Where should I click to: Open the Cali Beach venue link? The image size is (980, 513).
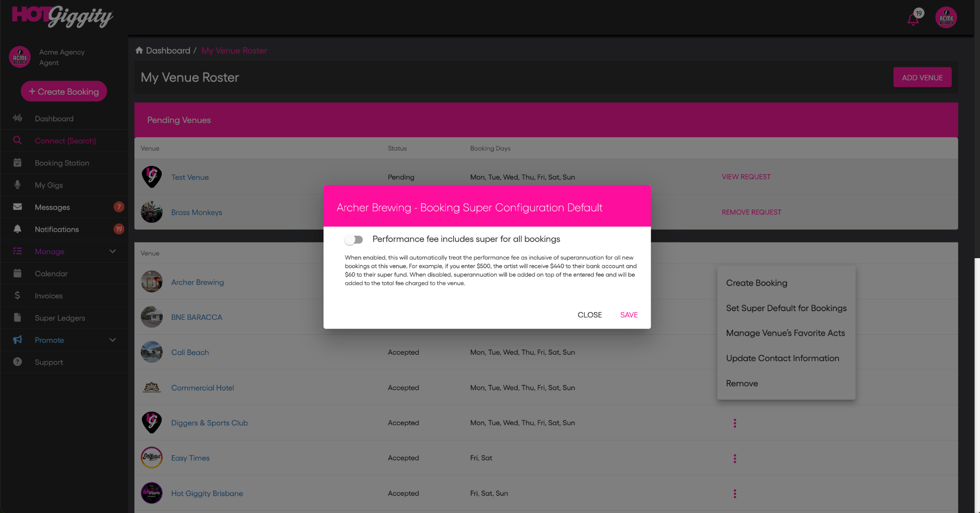click(190, 352)
